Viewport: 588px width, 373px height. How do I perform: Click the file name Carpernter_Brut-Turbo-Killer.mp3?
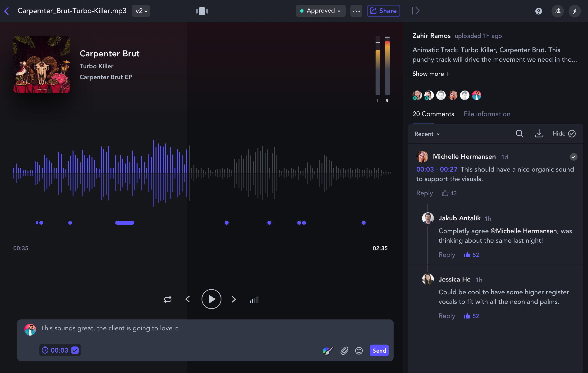pos(72,11)
